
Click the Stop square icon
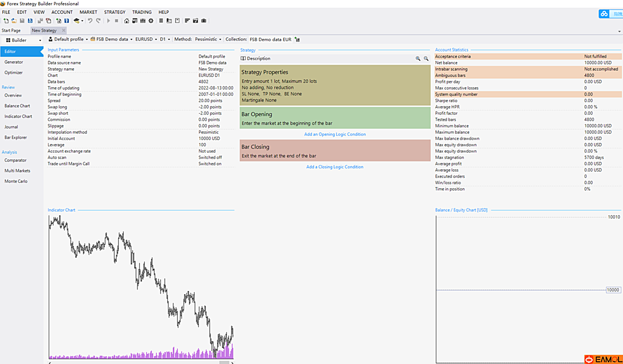coord(117,21)
